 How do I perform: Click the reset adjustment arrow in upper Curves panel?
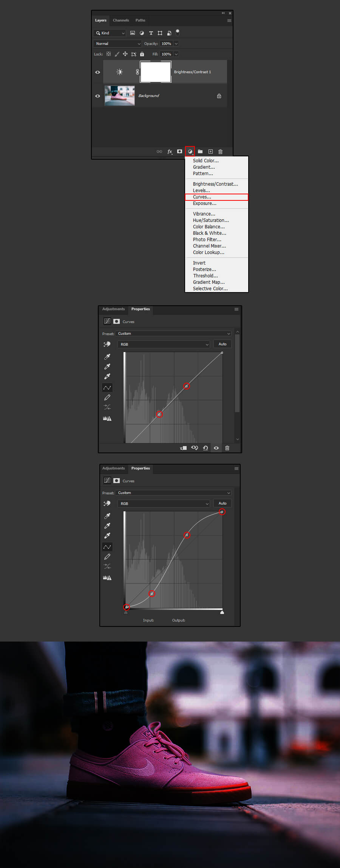pos(206,448)
